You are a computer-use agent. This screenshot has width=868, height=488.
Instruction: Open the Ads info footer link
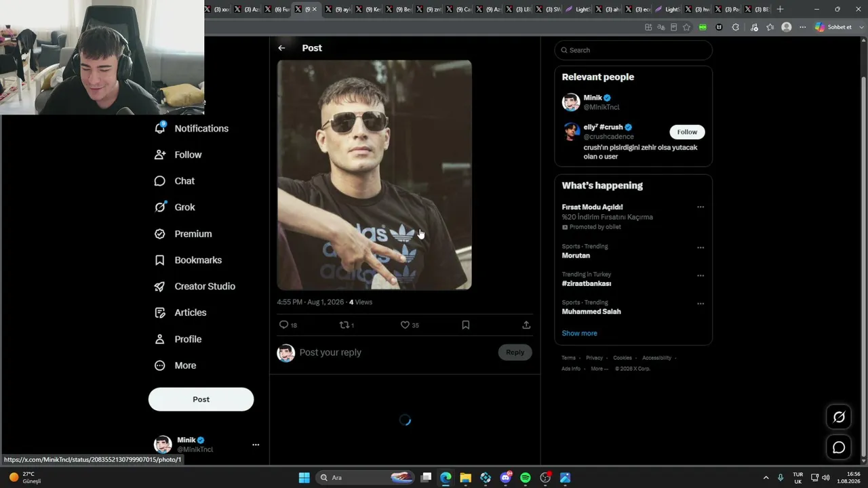point(571,369)
